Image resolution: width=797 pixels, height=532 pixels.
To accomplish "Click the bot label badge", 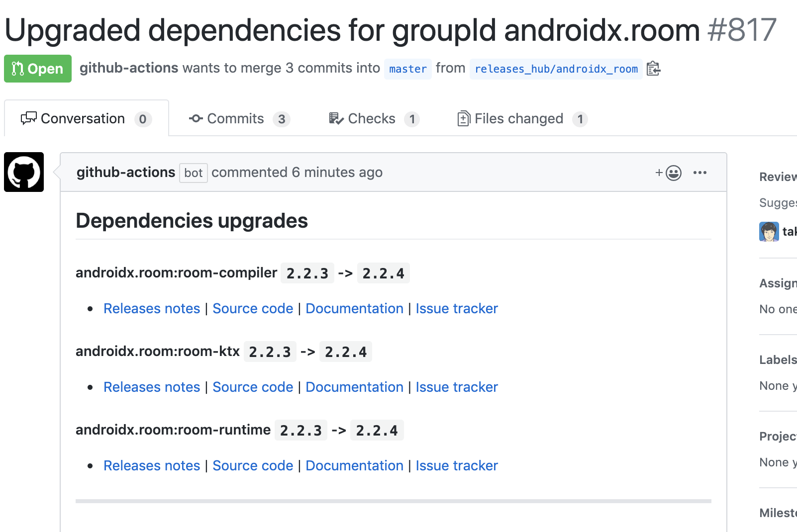I will [x=194, y=173].
